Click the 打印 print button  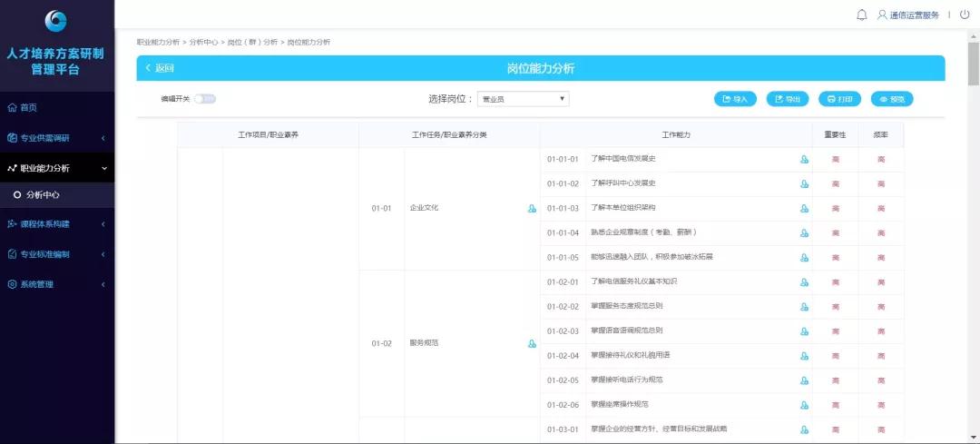coord(839,99)
